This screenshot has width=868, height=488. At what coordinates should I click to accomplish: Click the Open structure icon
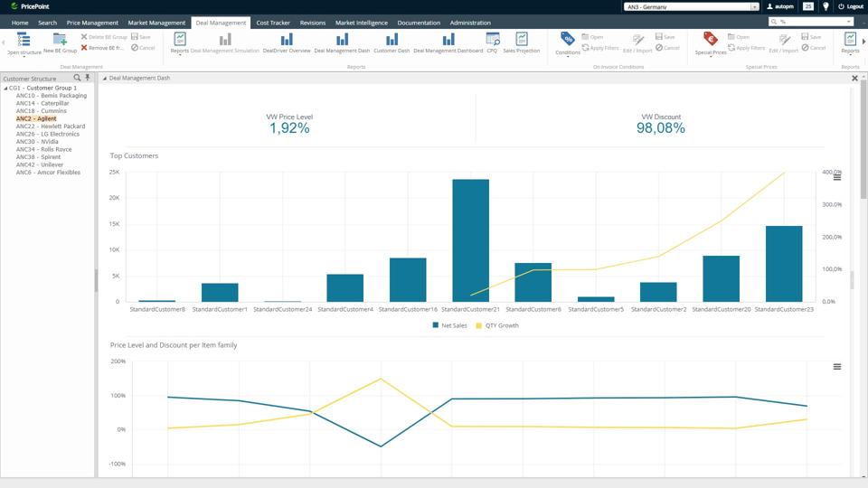24,40
